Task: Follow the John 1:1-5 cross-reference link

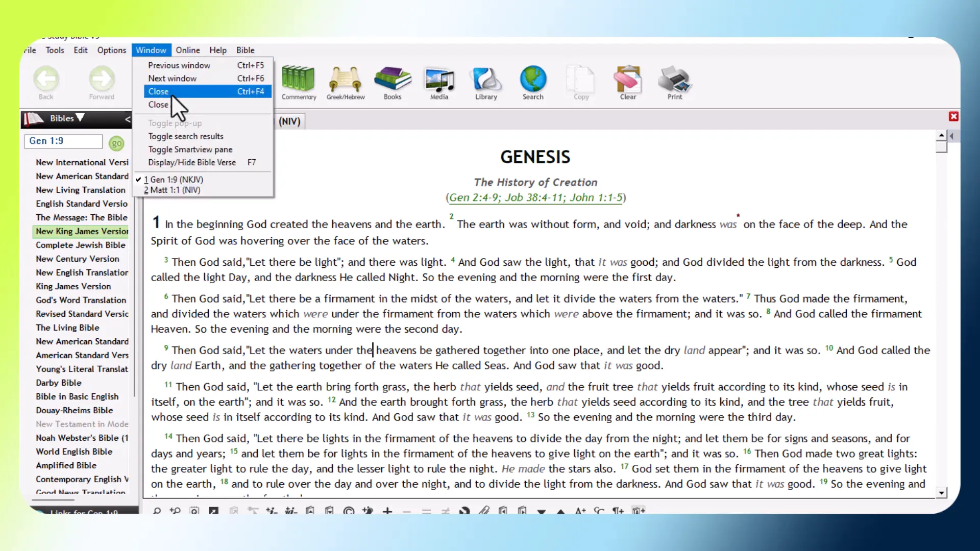Action: coord(596,197)
